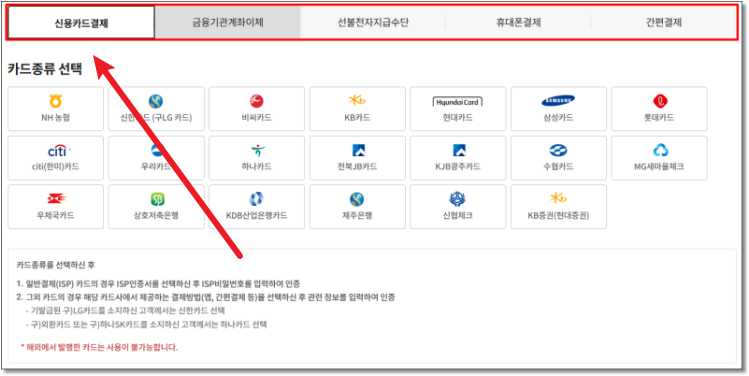This screenshot has height=376, width=749.
Task: Choose the 삼성카드 card label
Action: point(558,118)
